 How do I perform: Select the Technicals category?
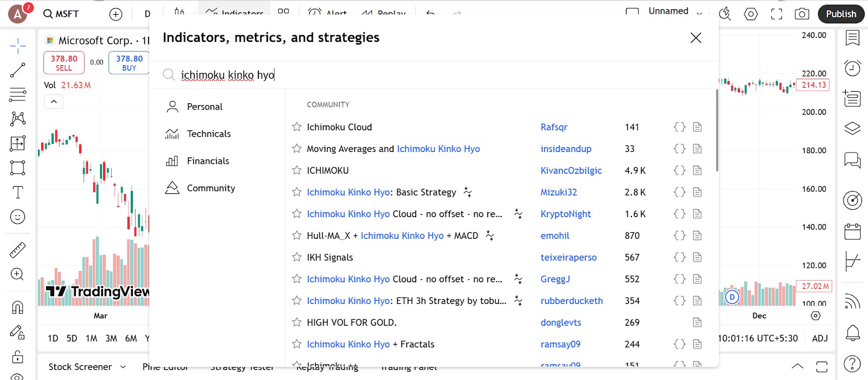tap(217, 134)
